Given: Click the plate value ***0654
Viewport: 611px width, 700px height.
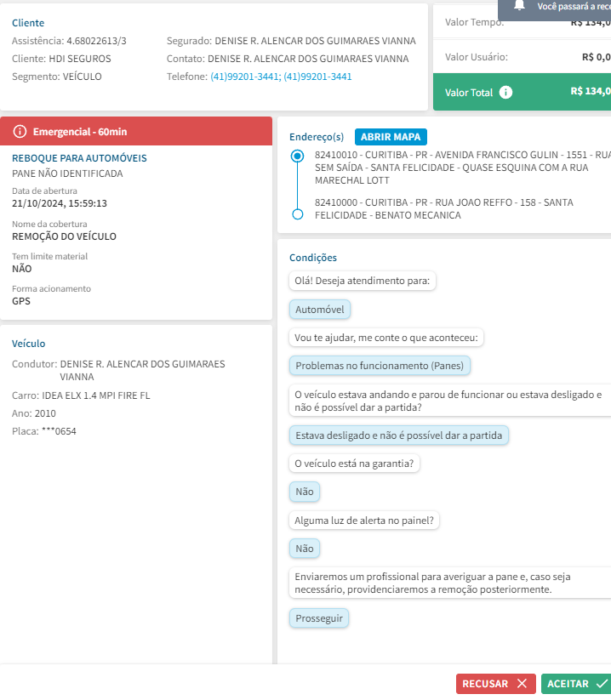Looking at the screenshot, I should (x=59, y=431).
